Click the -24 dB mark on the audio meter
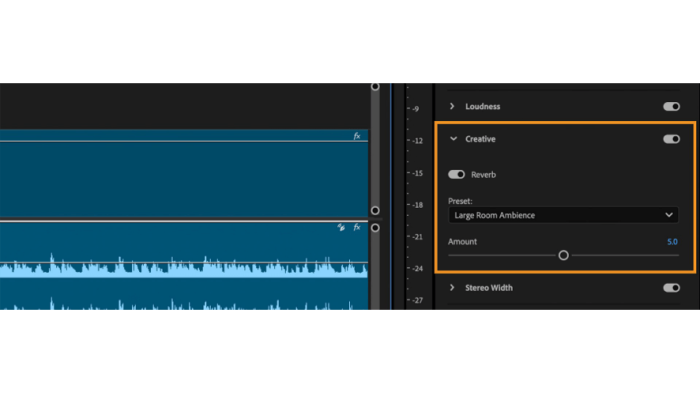The height and width of the screenshot is (393, 700). pyautogui.click(x=417, y=268)
